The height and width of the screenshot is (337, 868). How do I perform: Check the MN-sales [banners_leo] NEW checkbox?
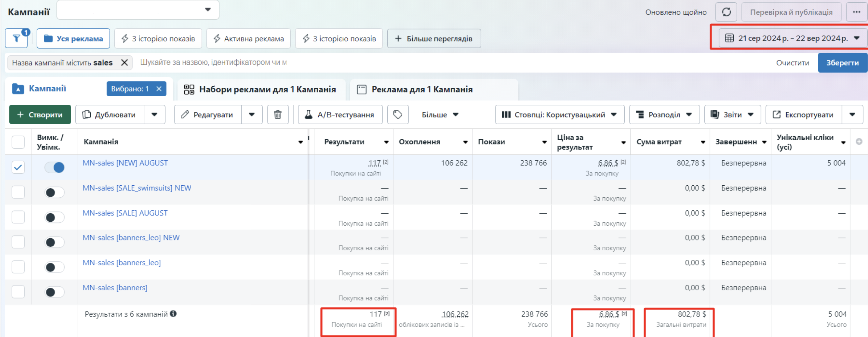pyautogui.click(x=18, y=242)
